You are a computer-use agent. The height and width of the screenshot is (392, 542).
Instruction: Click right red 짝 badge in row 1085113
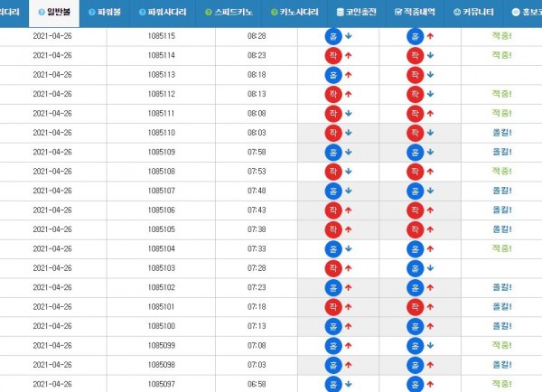pyautogui.click(x=416, y=75)
